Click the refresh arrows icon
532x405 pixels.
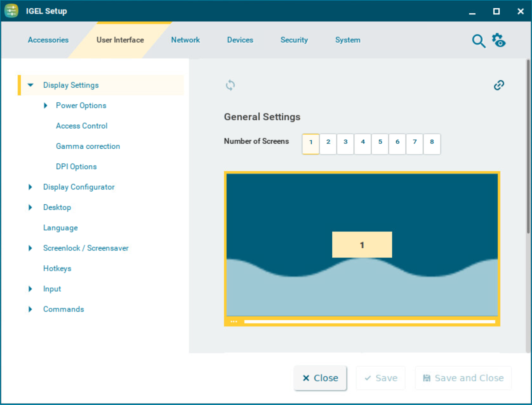coord(230,85)
